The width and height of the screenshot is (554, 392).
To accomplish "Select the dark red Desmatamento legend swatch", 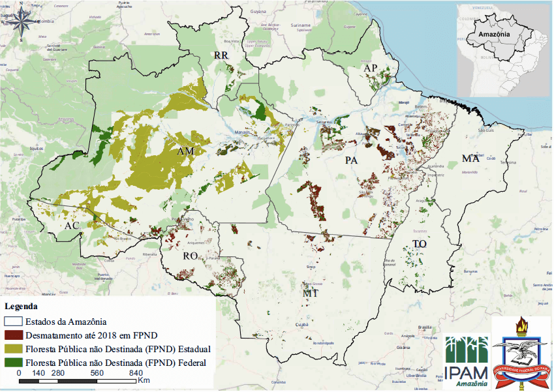I will (13, 335).
